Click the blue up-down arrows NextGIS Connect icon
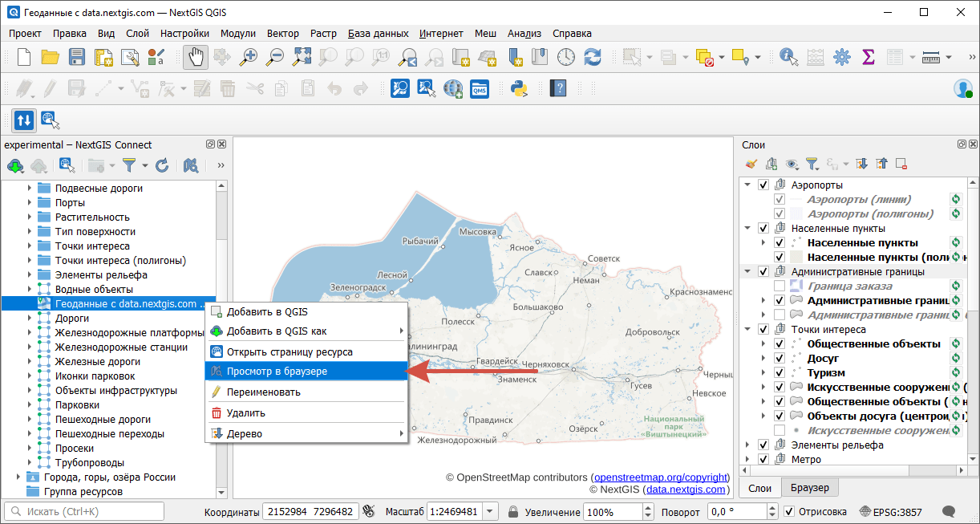980x524 pixels. point(24,120)
